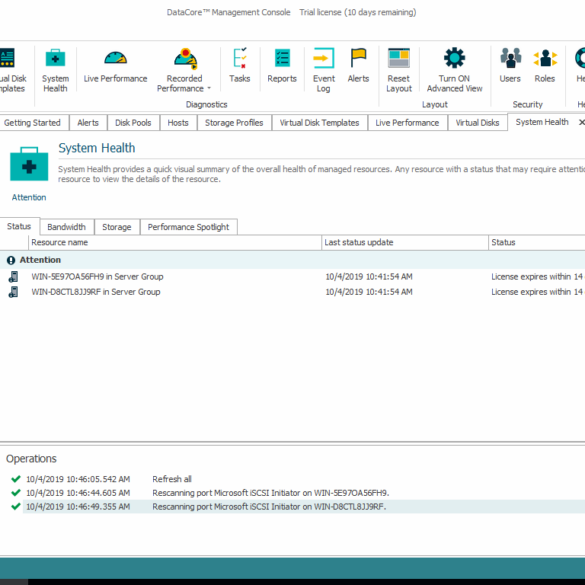Open System Health from the ribbon

[x=55, y=70]
